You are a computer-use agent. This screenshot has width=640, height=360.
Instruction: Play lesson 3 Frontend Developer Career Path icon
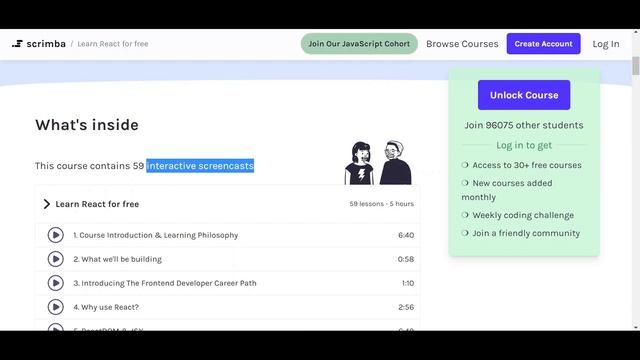pyautogui.click(x=56, y=283)
